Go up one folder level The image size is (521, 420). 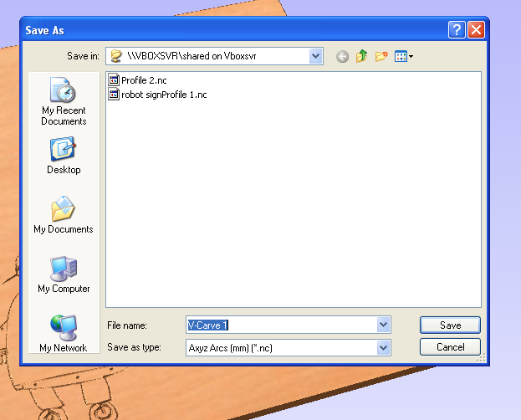click(x=362, y=56)
